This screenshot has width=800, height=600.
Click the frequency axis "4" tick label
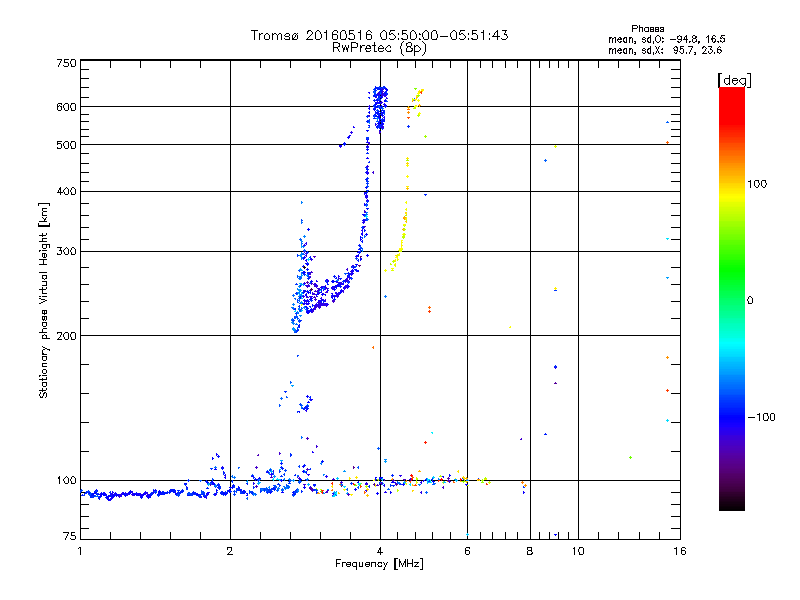380,551
